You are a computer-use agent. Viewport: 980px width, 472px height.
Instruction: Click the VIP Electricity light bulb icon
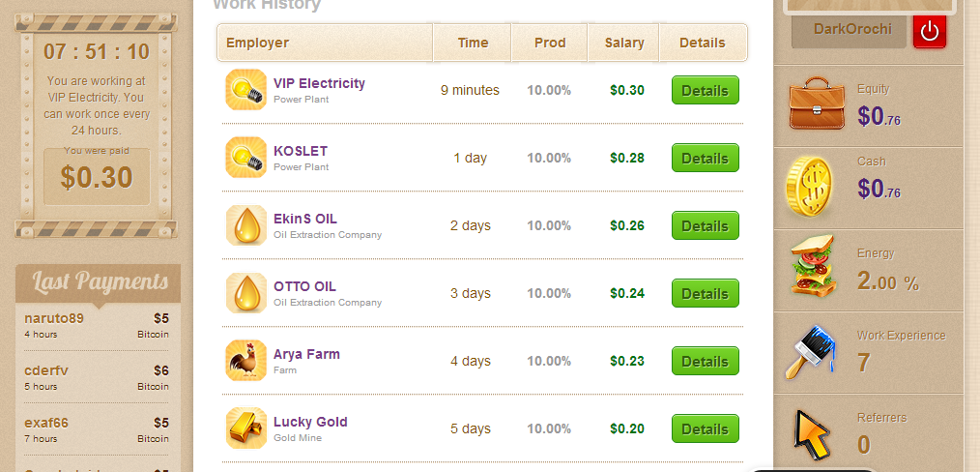tap(245, 90)
